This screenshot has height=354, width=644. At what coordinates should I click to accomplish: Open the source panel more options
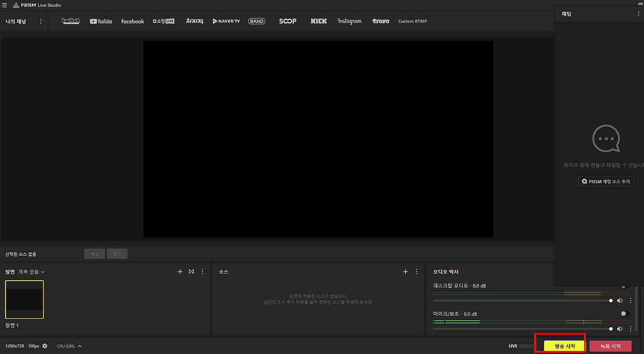click(417, 272)
